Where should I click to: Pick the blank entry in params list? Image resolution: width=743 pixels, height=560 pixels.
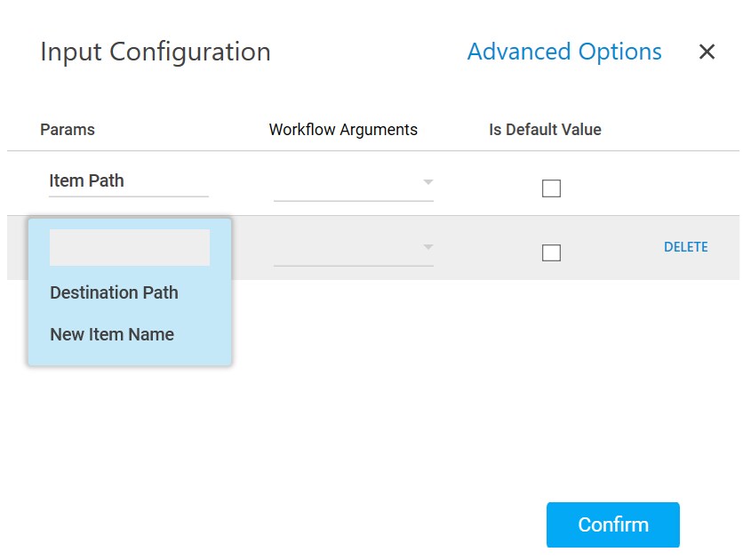130,248
